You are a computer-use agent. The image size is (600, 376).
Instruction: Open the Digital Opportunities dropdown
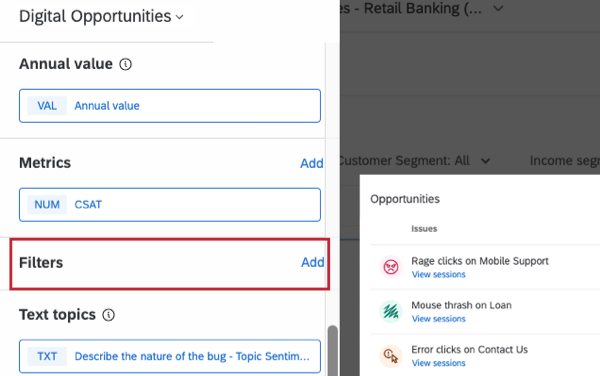[101, 16]
